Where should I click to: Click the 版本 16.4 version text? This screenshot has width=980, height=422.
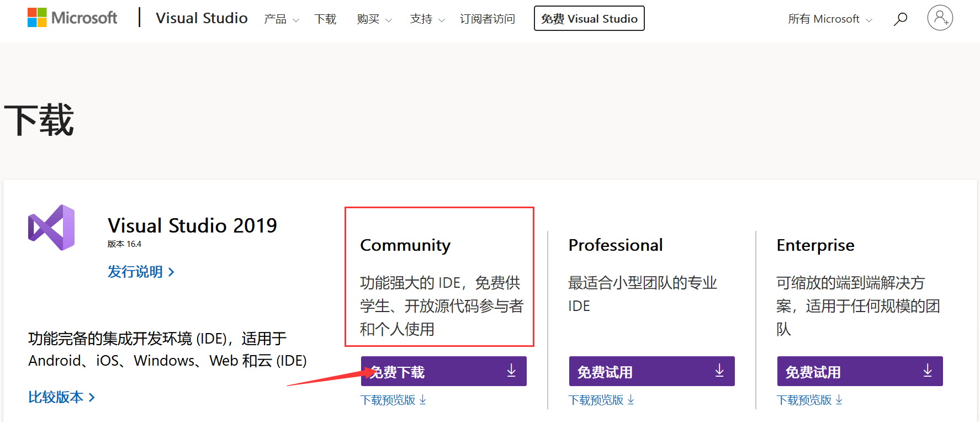(x=124, y=244)
